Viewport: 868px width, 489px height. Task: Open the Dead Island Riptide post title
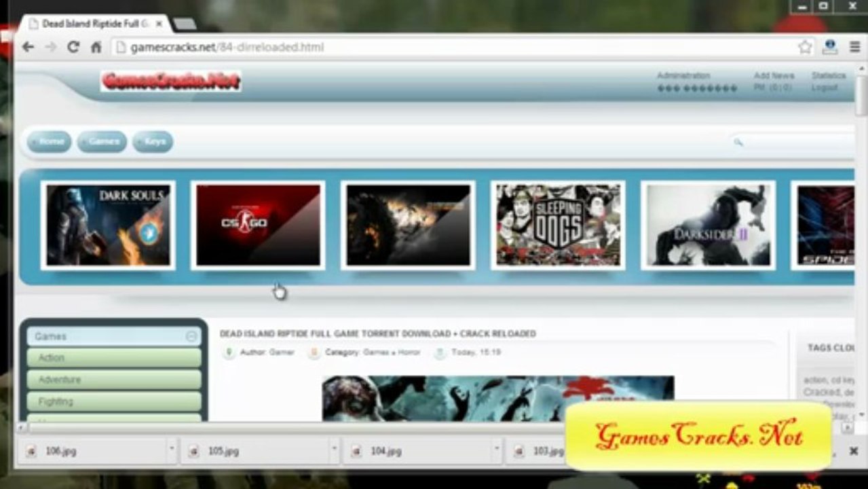pos(377,333)
